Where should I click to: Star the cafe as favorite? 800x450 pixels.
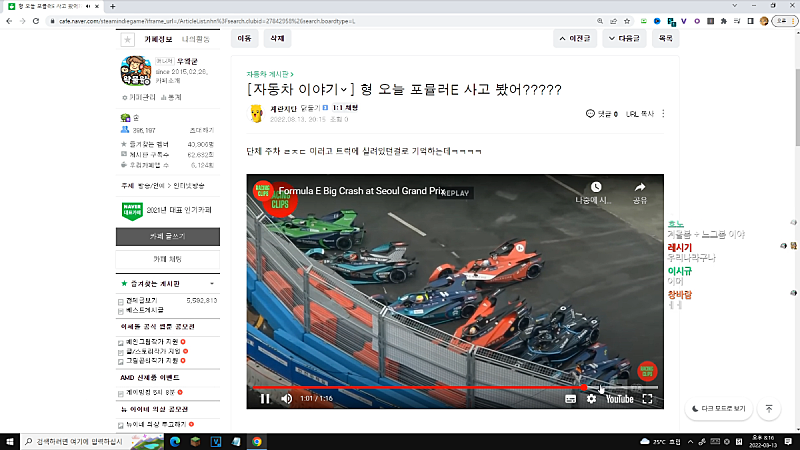(127, 39)
